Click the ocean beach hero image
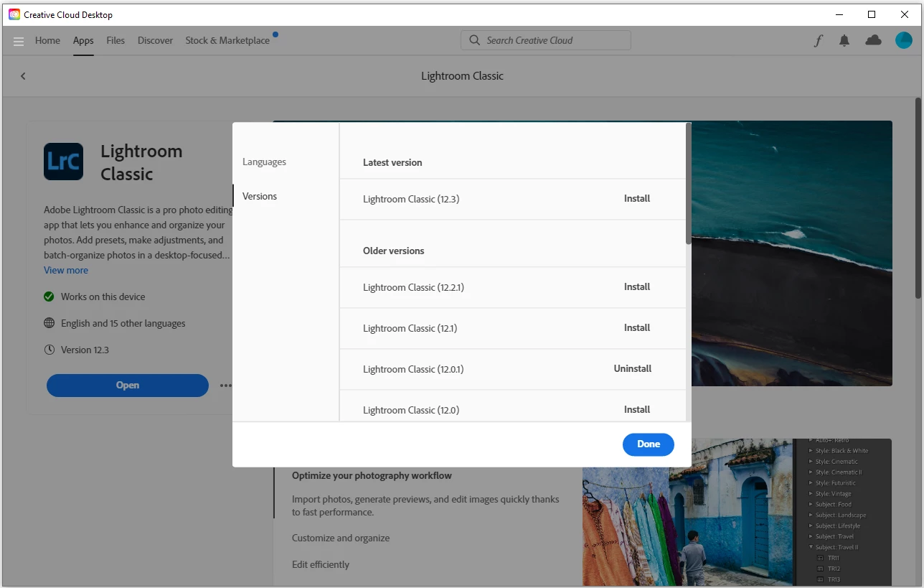924x588 pixels. [792, 253]
